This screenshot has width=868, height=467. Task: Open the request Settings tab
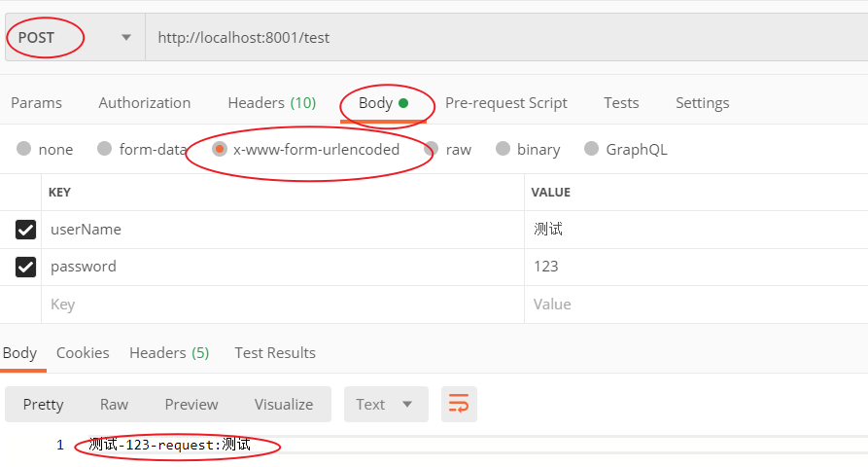click(x=702, y=103)
